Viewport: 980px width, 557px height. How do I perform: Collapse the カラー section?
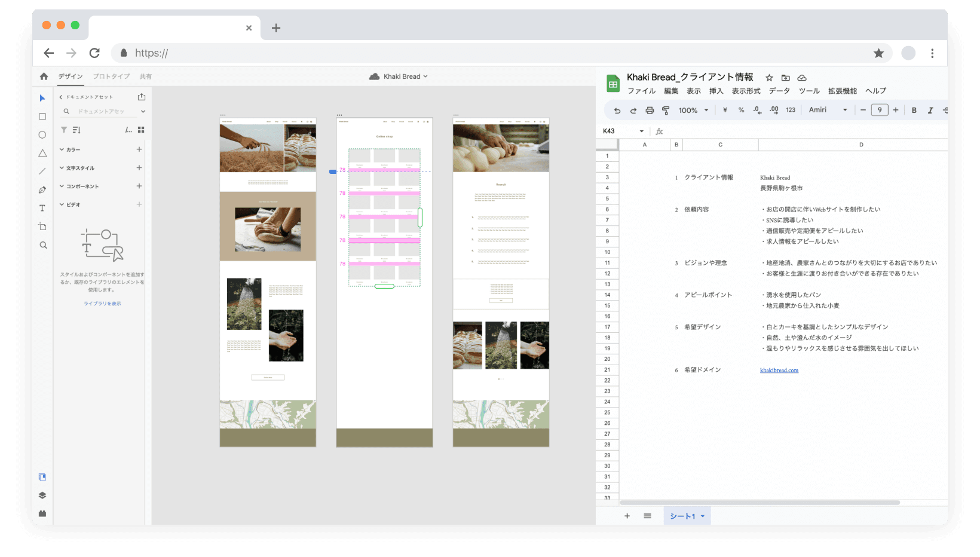(62, 149)
